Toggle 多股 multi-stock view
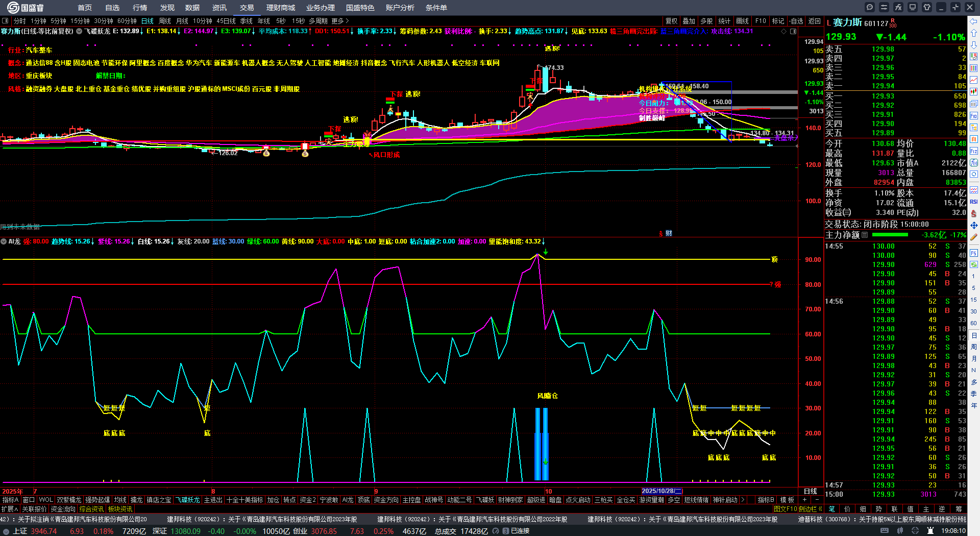The width and height of the screenshot is (980, 536). tap(706, 21)
